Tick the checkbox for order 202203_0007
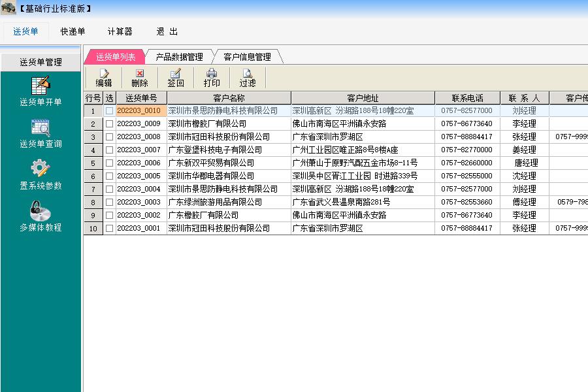 coord(109,150)
